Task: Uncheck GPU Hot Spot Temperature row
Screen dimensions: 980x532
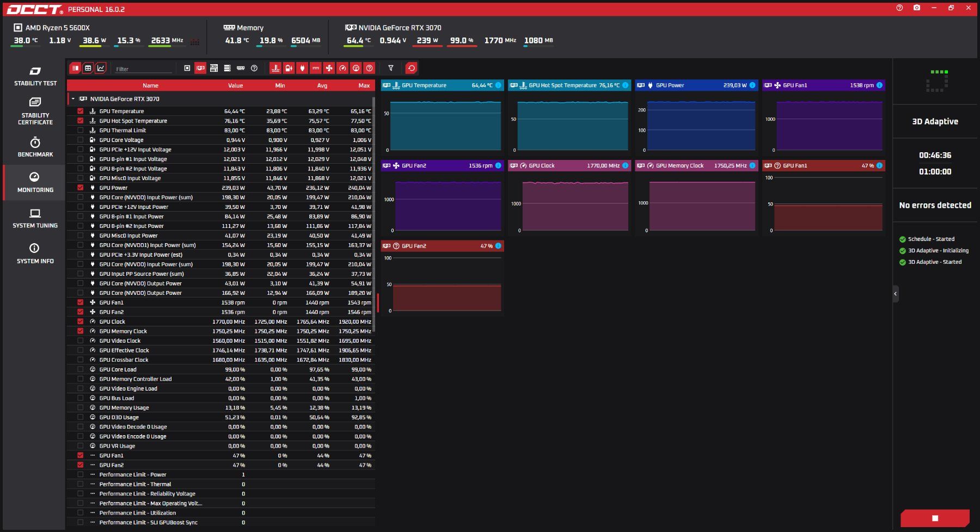Action: tap(81, 121)
